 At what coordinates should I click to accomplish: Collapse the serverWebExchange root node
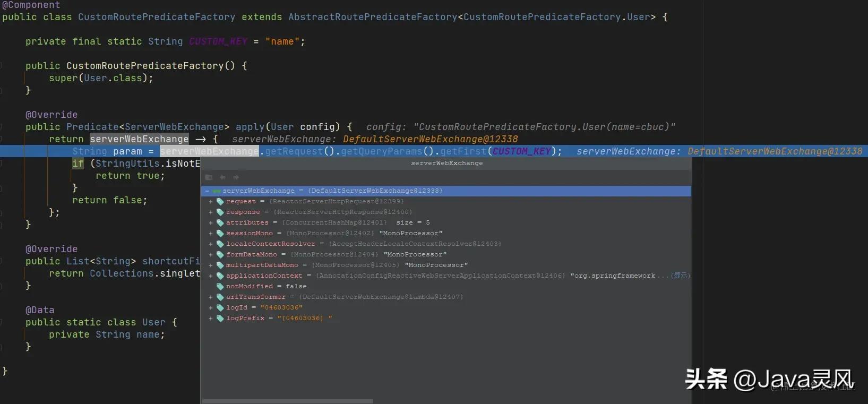point(207,191)
